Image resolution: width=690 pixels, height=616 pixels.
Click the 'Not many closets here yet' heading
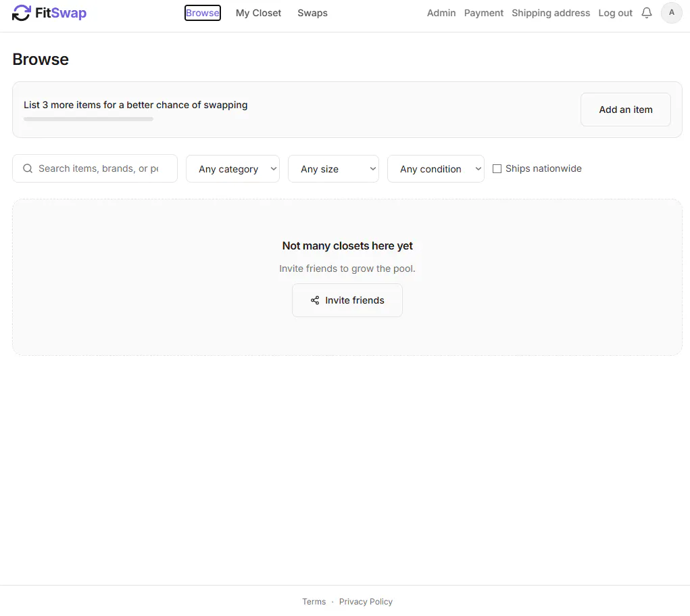(347, 245)
